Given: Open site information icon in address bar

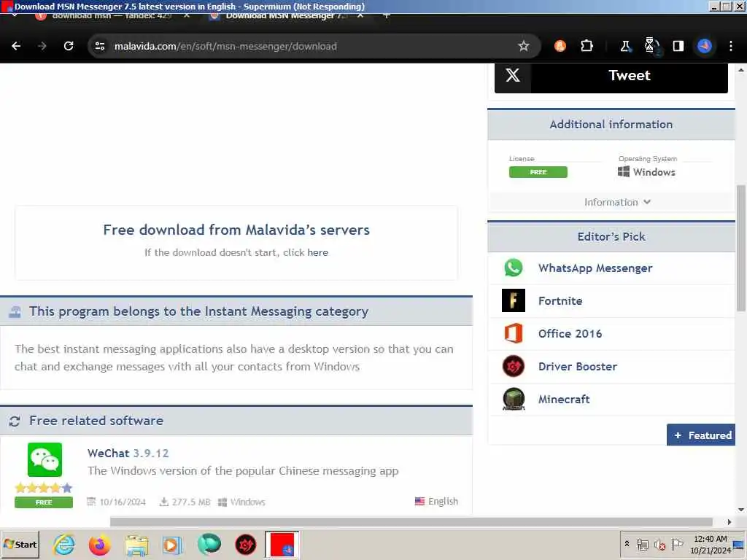Looking at the screenshot, I should pyautogui.click(x=100, y=46).
